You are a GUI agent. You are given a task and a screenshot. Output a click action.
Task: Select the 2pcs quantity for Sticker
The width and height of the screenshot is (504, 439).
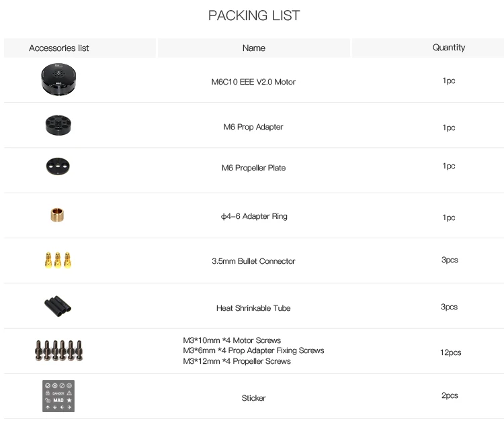click(450, 395)
